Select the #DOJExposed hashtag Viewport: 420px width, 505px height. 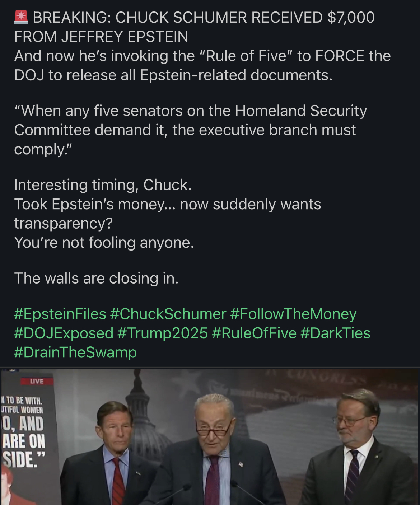[64, 333]
